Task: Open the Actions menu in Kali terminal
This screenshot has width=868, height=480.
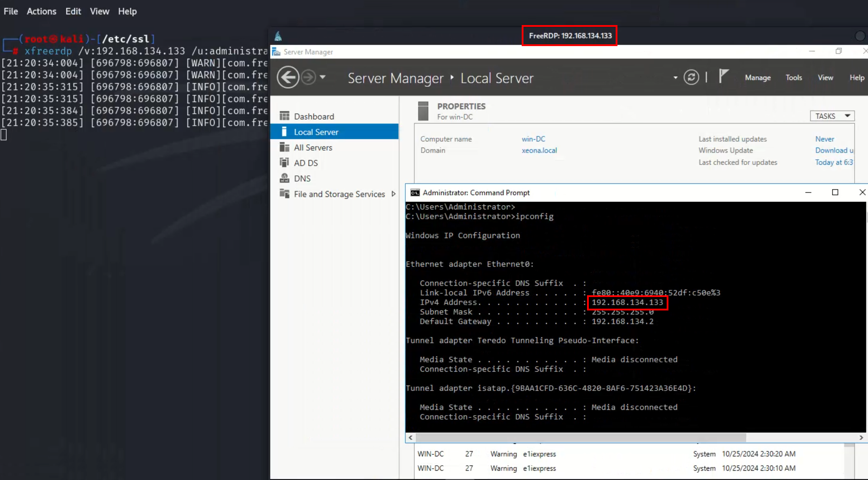Action: (x=42, y=11)
